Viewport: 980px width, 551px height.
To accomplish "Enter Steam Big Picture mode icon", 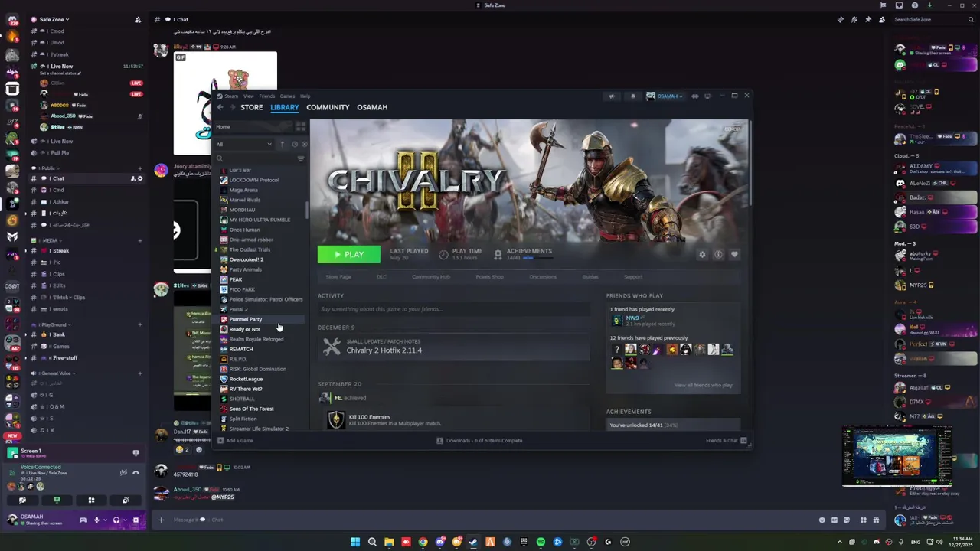I will pos(707,96).
